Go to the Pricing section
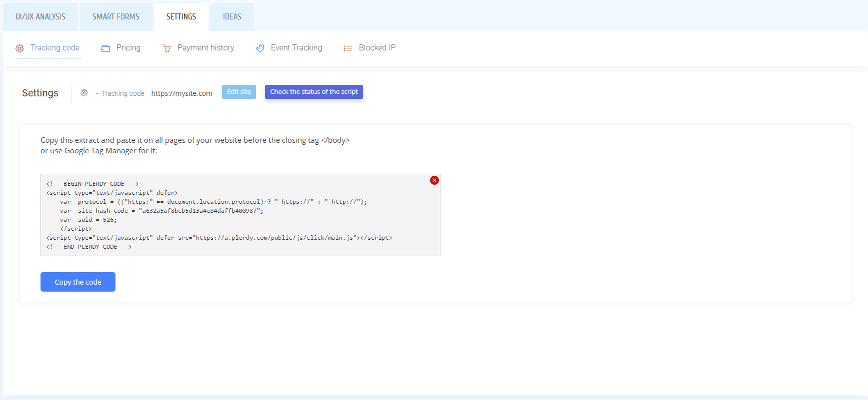This screenshot has height=400, width=868. (128, 48)
